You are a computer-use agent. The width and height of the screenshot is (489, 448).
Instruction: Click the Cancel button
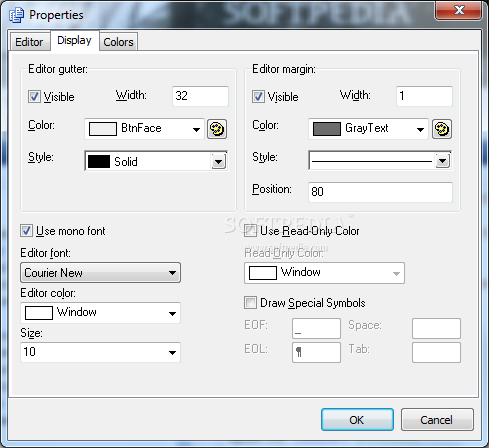click(x=437, y=420)
